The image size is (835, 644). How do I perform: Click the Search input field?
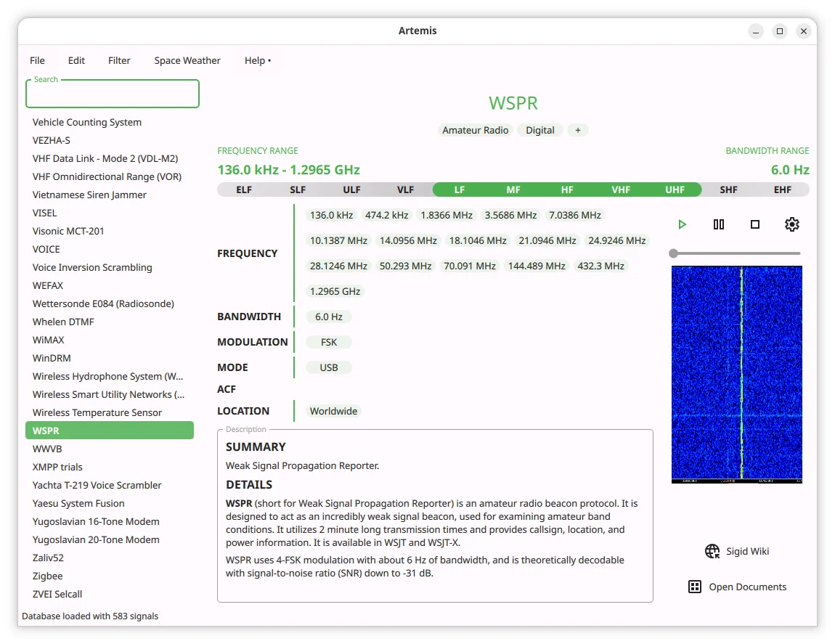[113, 94]
